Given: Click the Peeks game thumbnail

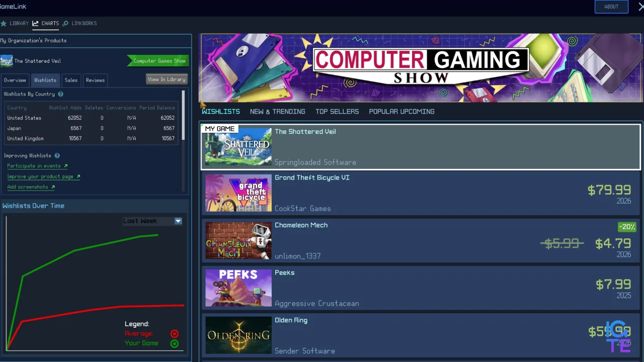Looking at the screenshot, I should (238, 288).
